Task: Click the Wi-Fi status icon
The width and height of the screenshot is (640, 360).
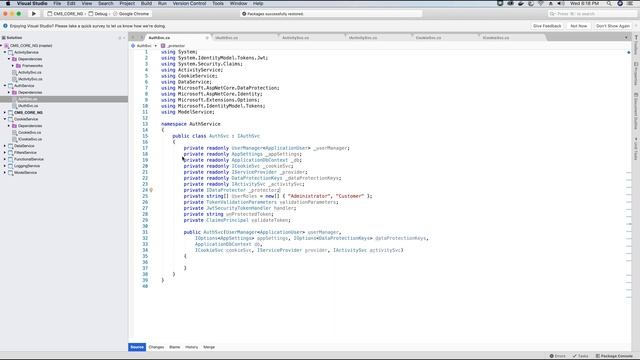Action: pyautogui.click(x=541, y=3)
